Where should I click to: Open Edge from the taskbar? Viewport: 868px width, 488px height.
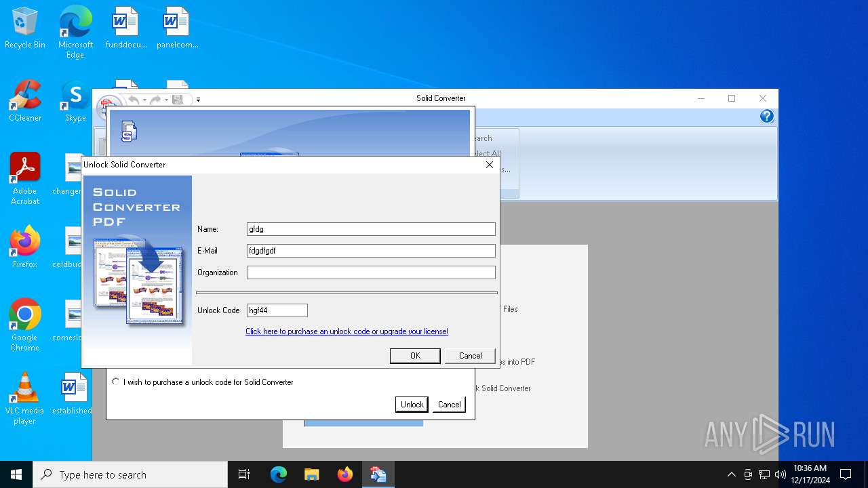pos(279,474)
